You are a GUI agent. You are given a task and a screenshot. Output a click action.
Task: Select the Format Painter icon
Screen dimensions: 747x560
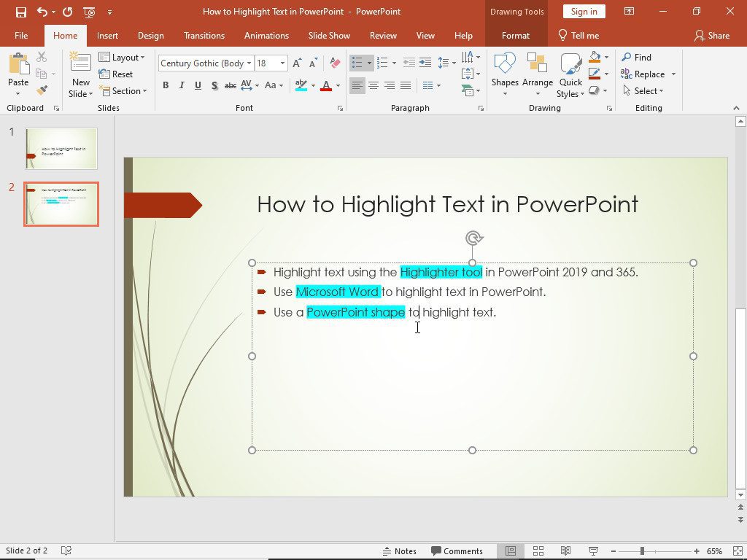[42, 90]
